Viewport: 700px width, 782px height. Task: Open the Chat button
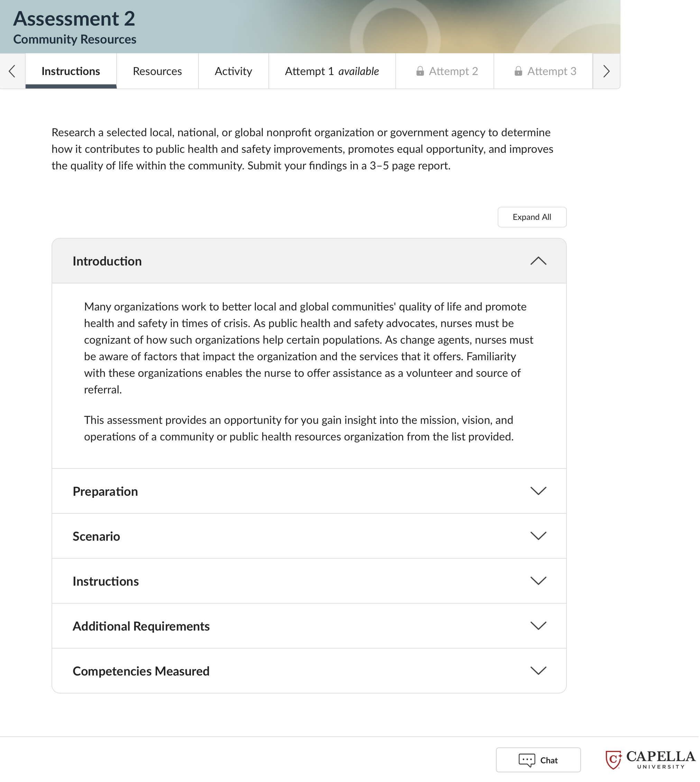(538, 760)
